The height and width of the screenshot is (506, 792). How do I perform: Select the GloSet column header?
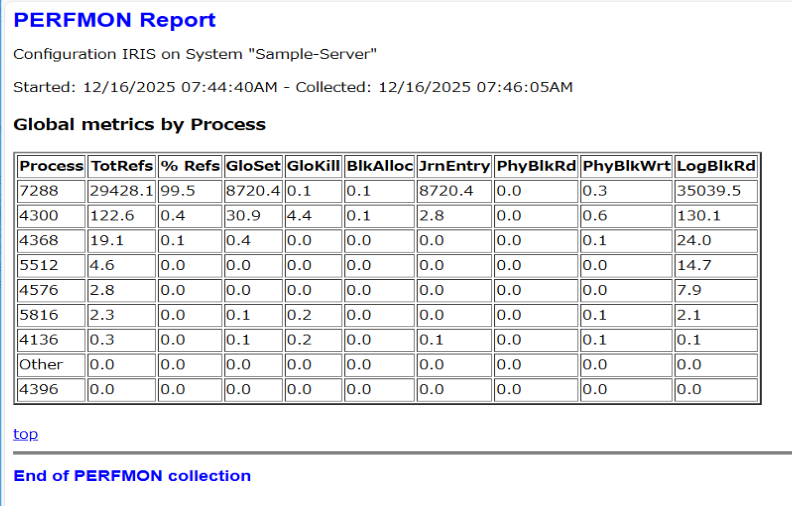click(253, 166)
